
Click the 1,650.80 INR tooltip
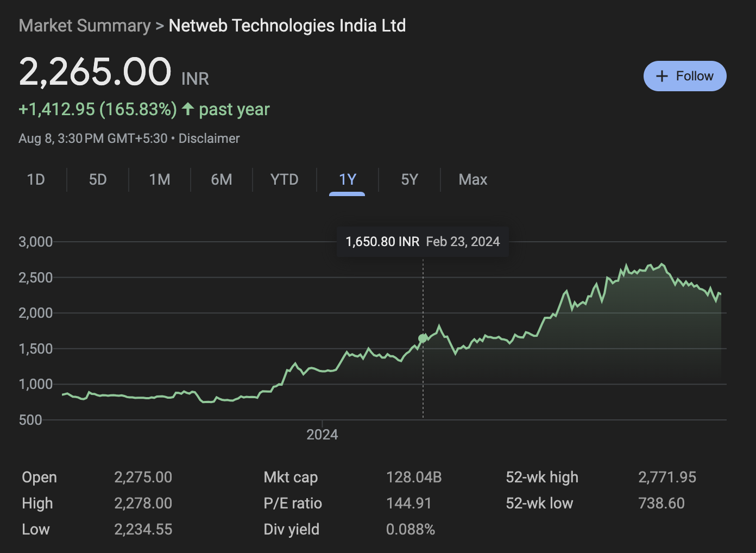coord(423,242)
